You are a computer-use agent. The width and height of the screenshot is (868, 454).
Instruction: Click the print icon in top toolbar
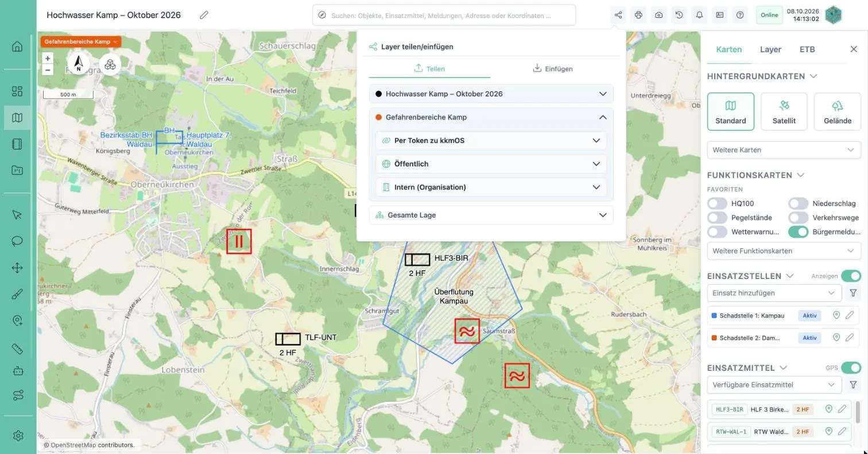pos(638,15)
